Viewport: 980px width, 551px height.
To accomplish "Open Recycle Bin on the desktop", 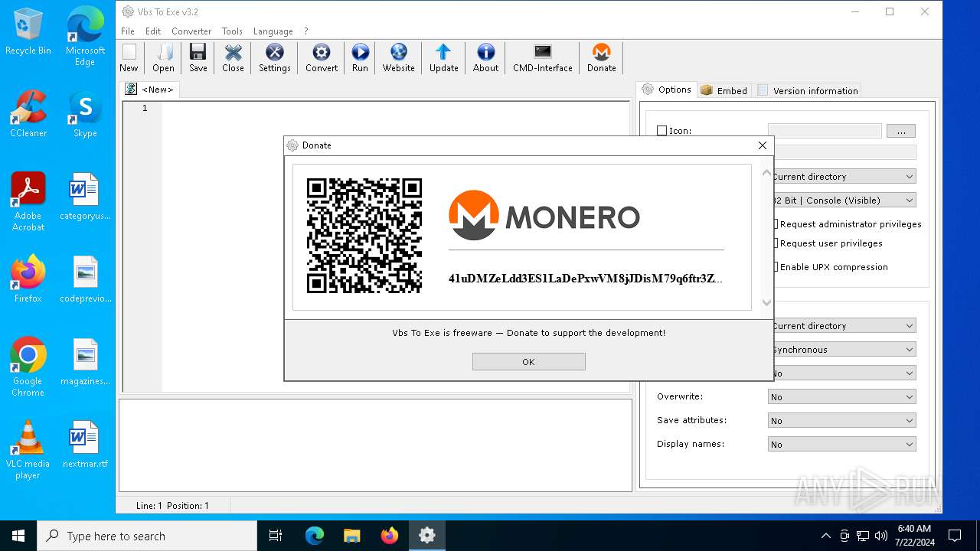I will 28,32.
